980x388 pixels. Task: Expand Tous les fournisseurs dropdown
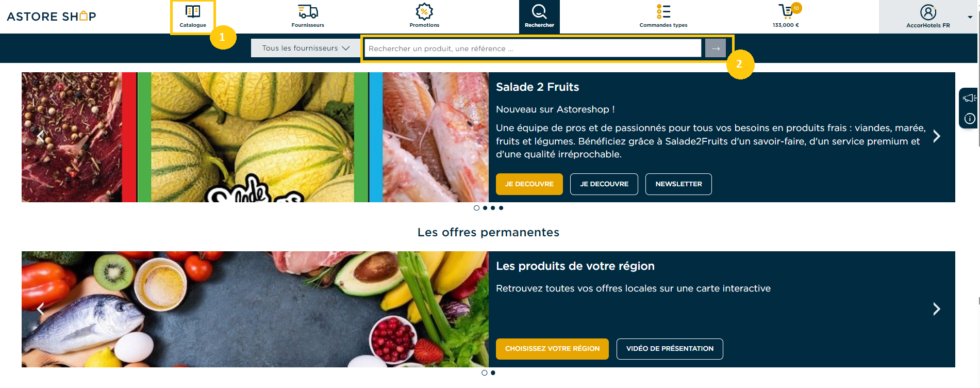[306, 48]
